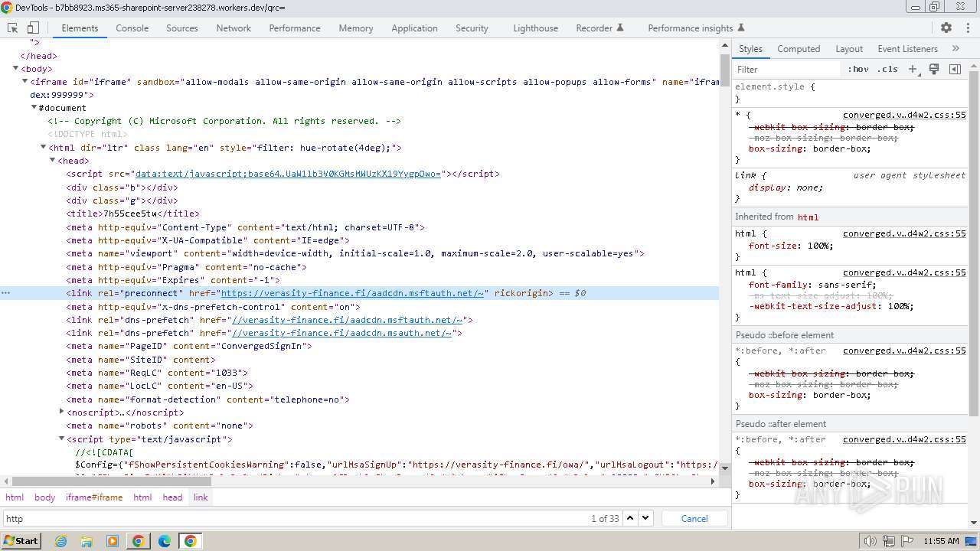Open the Network tab
The image size is (980, 551).
click(x=234, y=28)
